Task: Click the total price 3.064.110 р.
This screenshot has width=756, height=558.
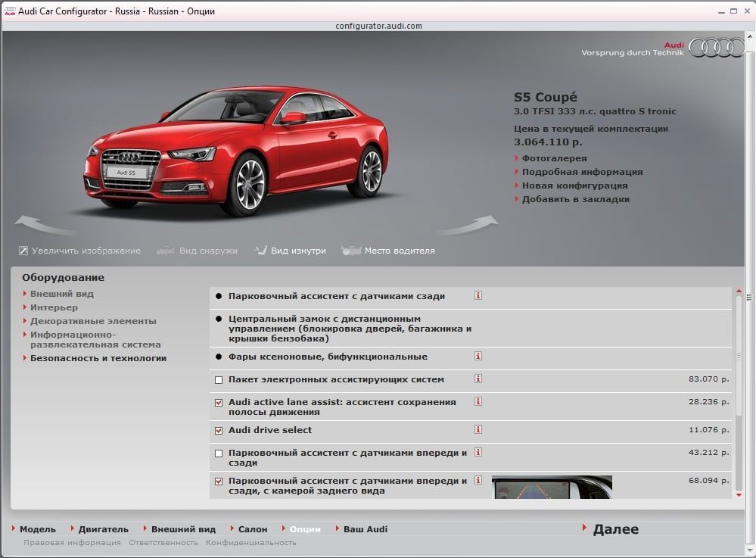Action: (548, 142)
